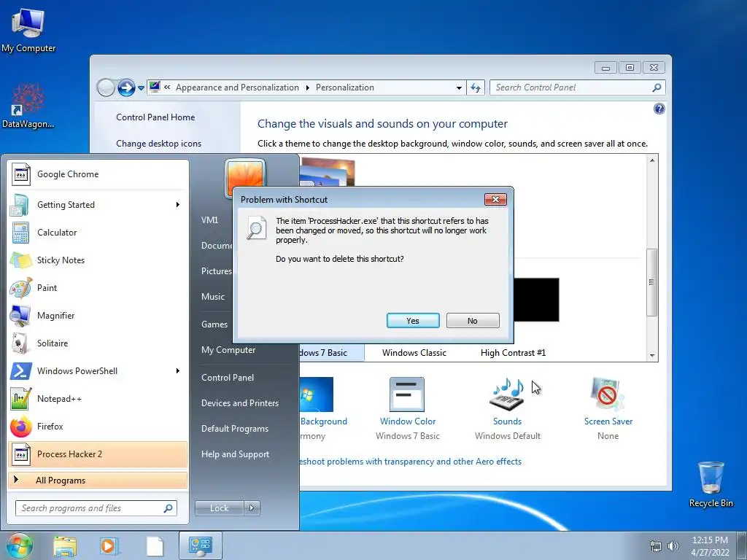The width and height of the screenshot is (747, 560).
Task: Select the Windows Classic theme
Action: [414, 353]
